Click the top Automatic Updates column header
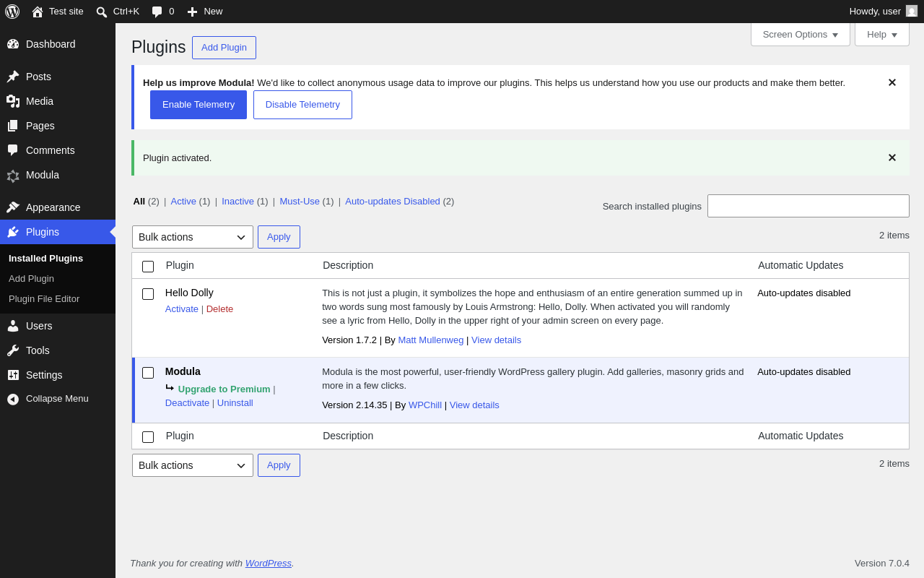The height and width of the screenshot is (578, 924). click(x=801, y=265)
